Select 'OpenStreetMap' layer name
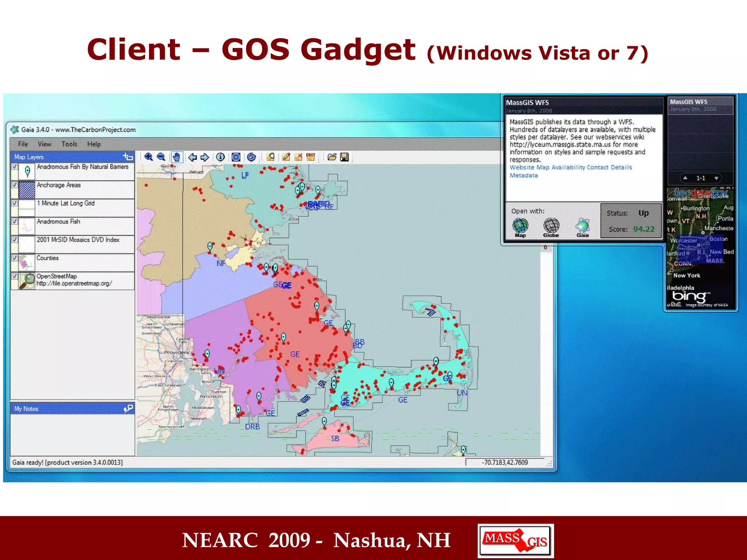The width and height of the screenshot is (747, 560). pyautogui.click(x=57, y=276)
